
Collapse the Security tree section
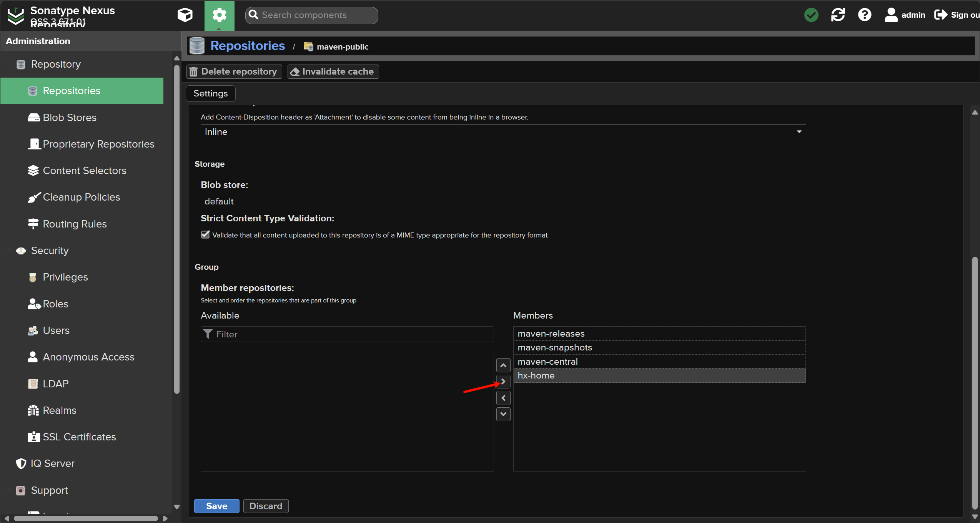[x=8, y=251]
